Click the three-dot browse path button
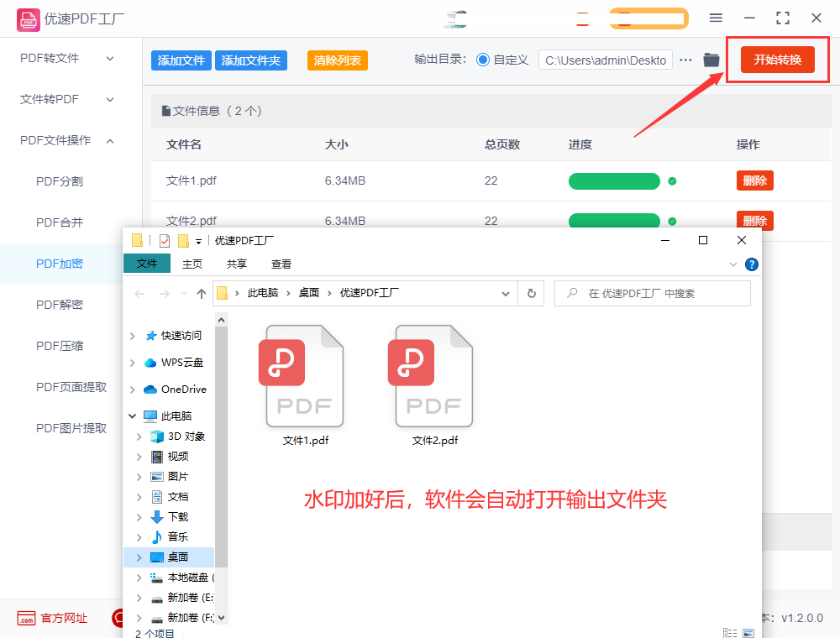 coord(685,60)
